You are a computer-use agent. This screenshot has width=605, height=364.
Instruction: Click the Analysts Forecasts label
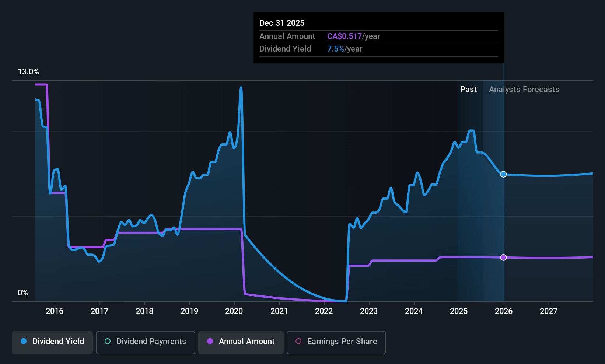[x=524, y=90]
